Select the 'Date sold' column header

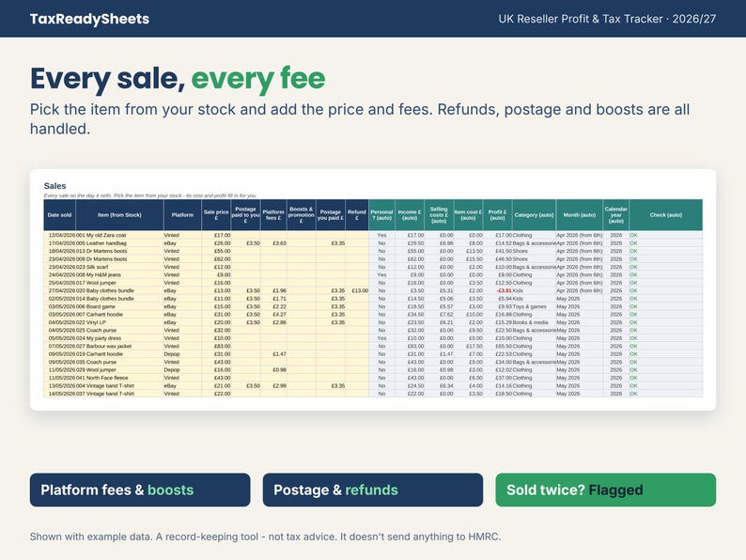pos(59,215)
